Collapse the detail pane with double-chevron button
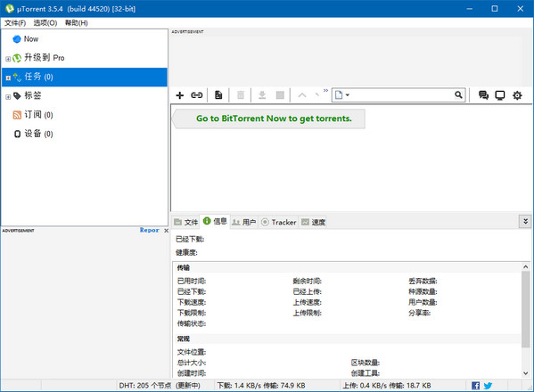The height and width of the screenshot is (392, 534). (525, 222)
